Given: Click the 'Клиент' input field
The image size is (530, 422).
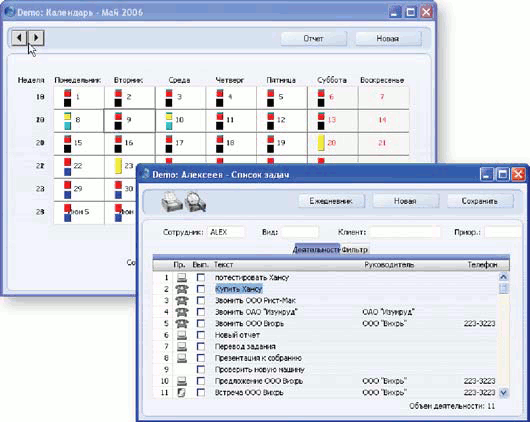Looking at the screenshot, I should click(405, 232).
